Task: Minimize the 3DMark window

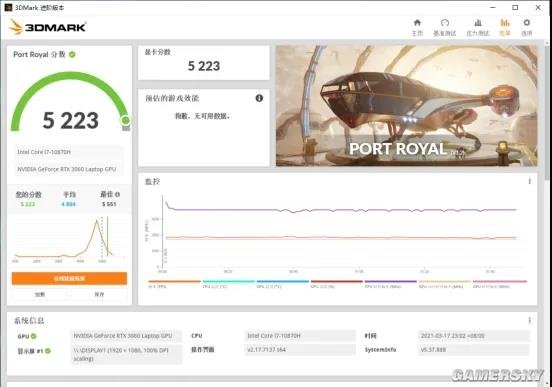Action: pyautogui.click(x=493, y=7)
